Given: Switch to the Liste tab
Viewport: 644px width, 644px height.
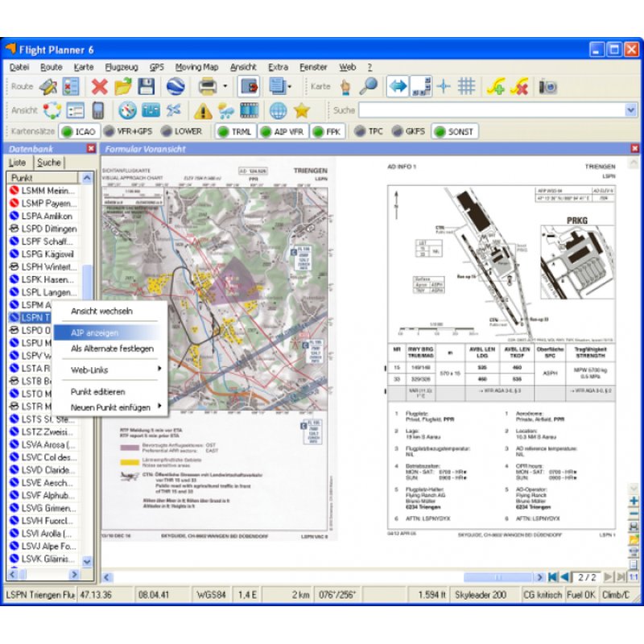Looking at the screenshot, I should 17,163.
